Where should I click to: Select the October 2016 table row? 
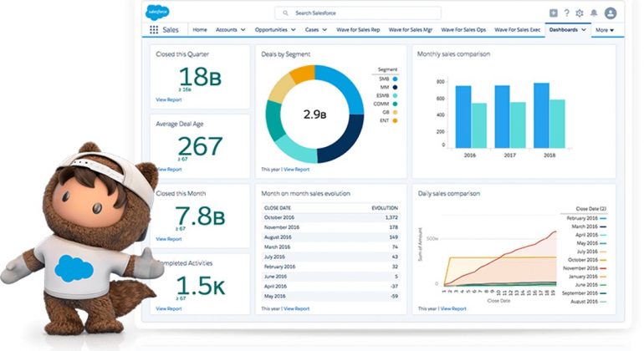[x=330, y=217]
